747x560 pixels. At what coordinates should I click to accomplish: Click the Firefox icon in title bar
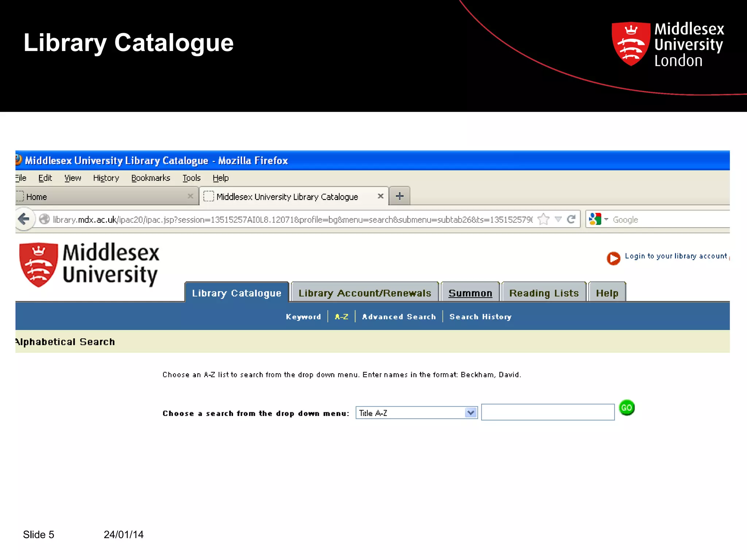tap(18, 160)
